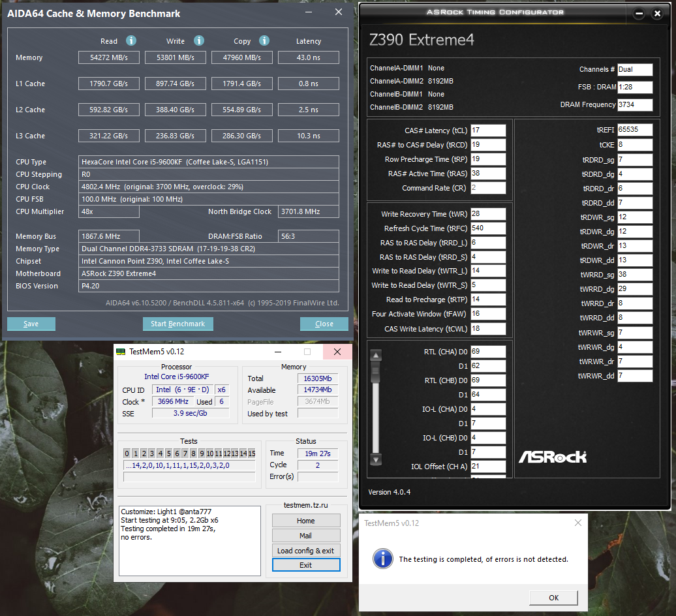Click the Mail button in TestMem5
The width and height of the screenshot is (676, 616).
click(305, 535)
